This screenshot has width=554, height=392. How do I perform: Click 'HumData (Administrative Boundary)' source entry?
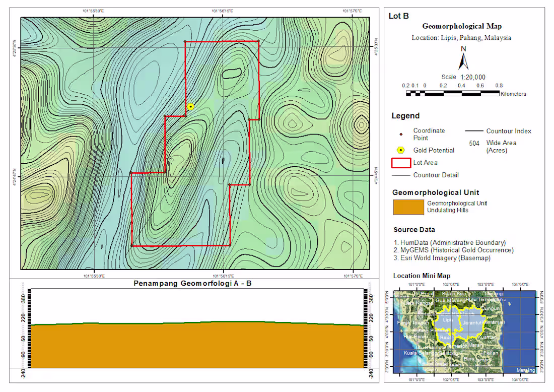(453, 243)
